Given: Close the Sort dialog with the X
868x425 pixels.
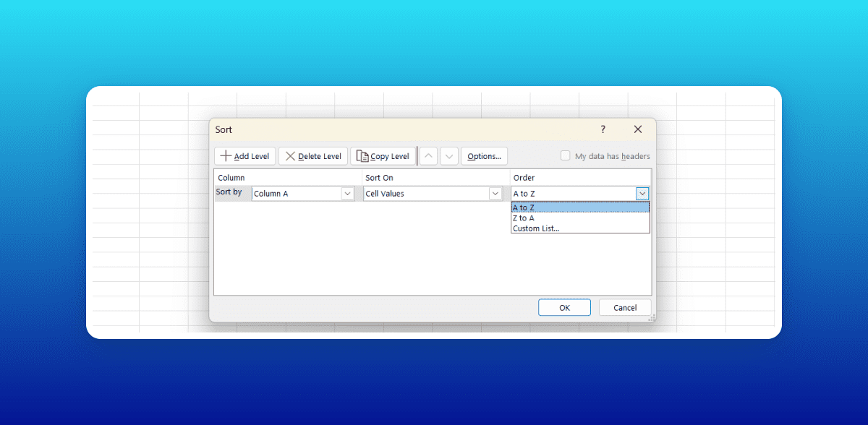Looking at the screenshot, I should pos(637,129).
